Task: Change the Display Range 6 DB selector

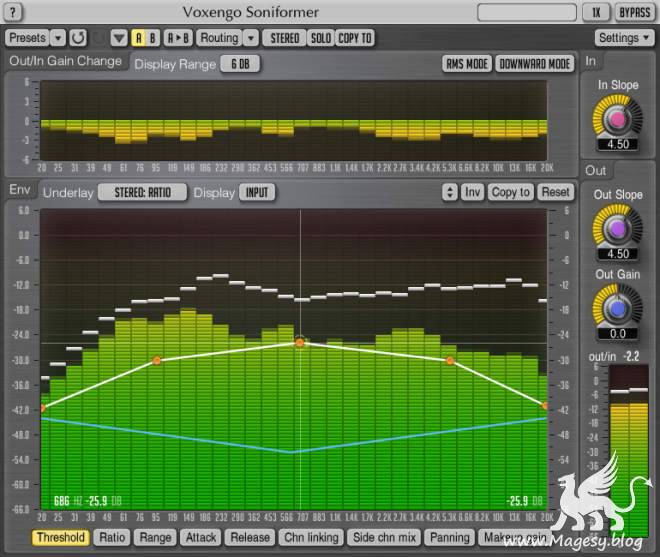Action: coord(240,64)
